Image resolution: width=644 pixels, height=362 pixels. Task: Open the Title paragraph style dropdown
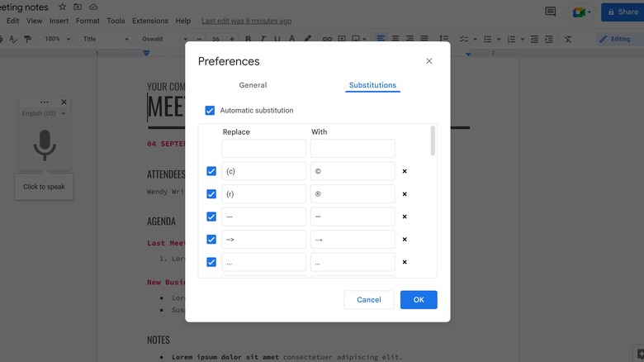(106, 39)
